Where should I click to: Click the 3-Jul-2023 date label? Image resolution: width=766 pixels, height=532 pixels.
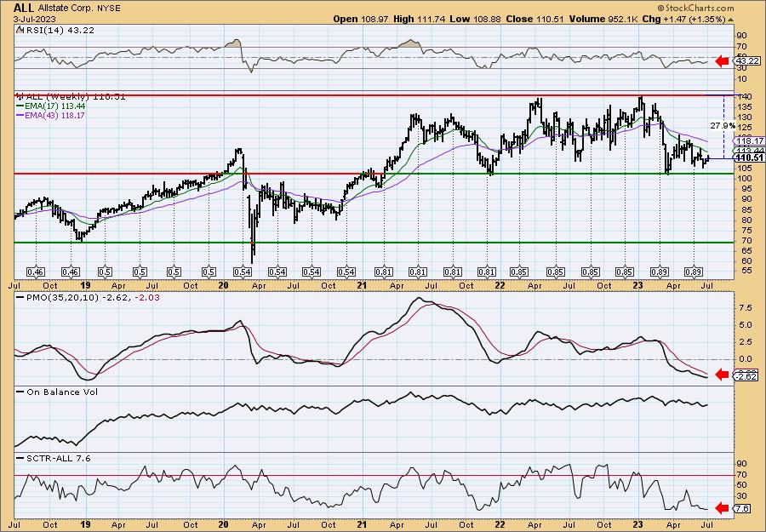(x=35, y=20)
